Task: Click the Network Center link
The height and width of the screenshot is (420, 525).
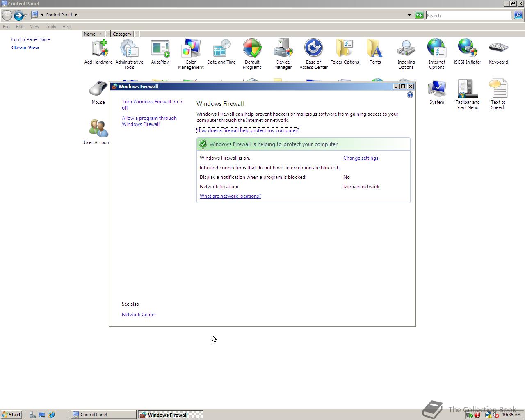Action: coord(139,315)
